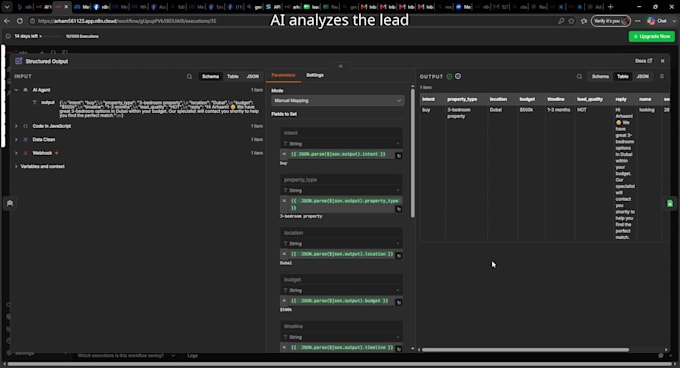Switch input view to Table

pyautogui.click(x=233, y=77)
